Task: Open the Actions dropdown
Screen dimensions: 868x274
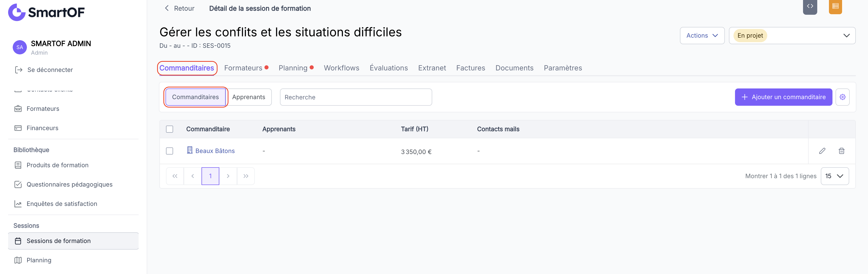Action: pyautogui.click(x=702, y=35)
